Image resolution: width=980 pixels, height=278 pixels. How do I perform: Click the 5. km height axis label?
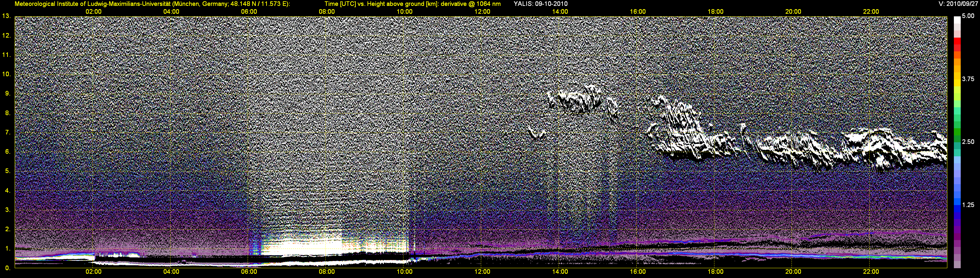coord(8,171)
